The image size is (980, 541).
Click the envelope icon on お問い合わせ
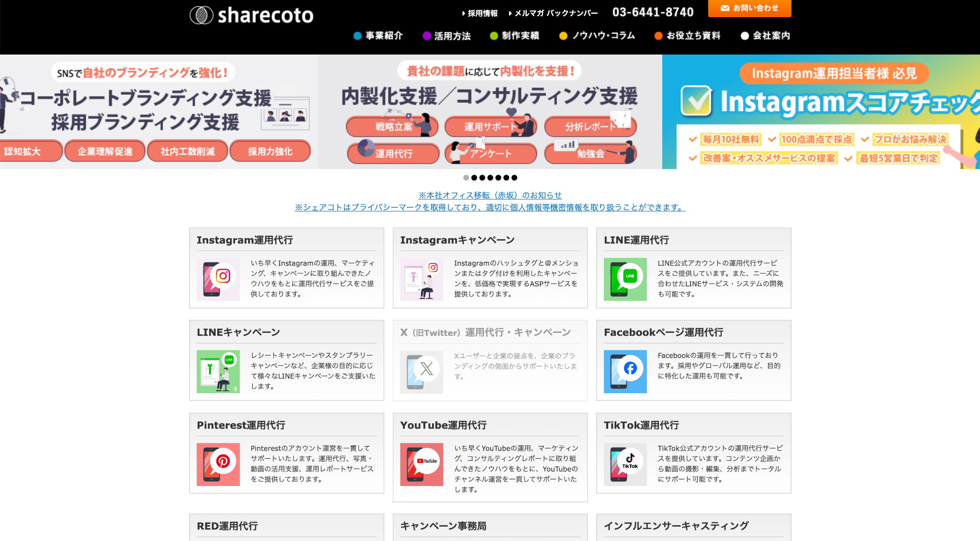point(725,8)
